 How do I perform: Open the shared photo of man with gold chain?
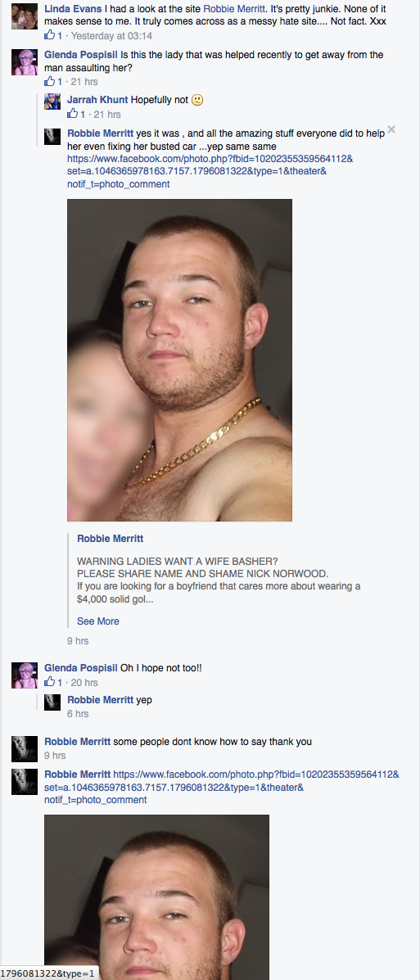tap(179, 360)
